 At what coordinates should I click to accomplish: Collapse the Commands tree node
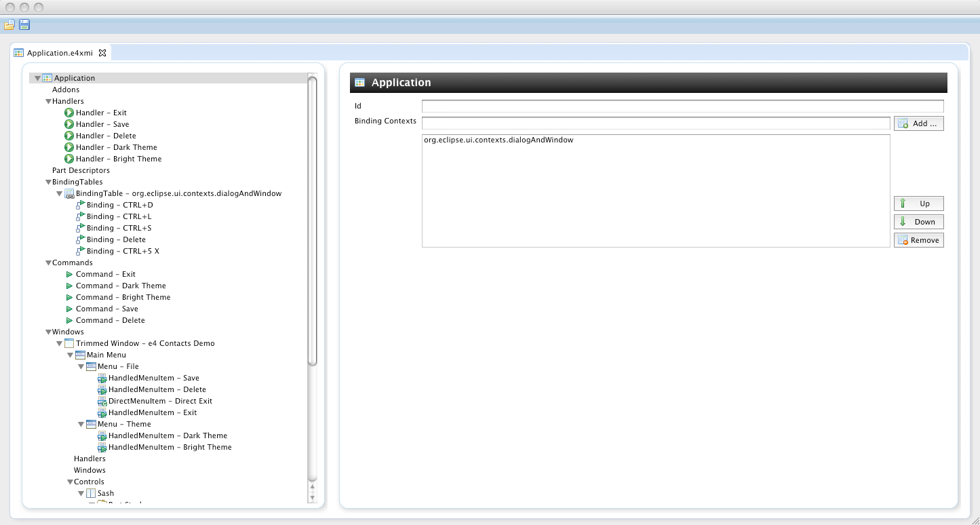(48, 262)
